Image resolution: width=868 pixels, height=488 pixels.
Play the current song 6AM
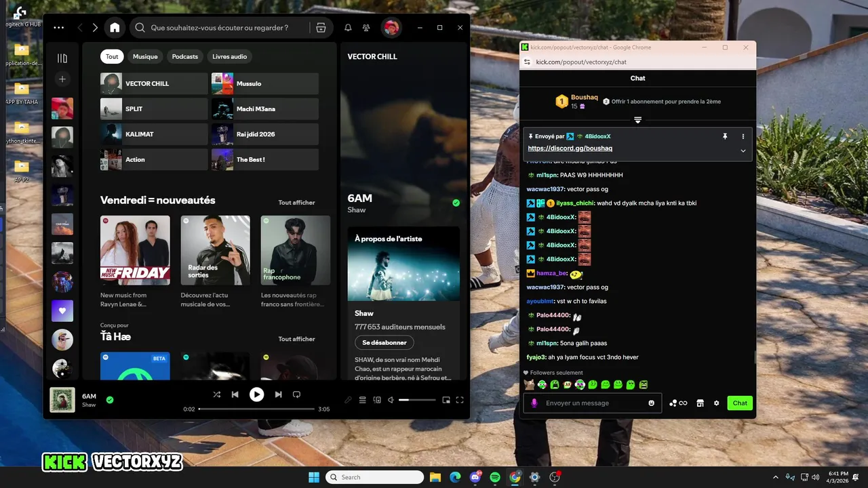[x=256, y=394]
